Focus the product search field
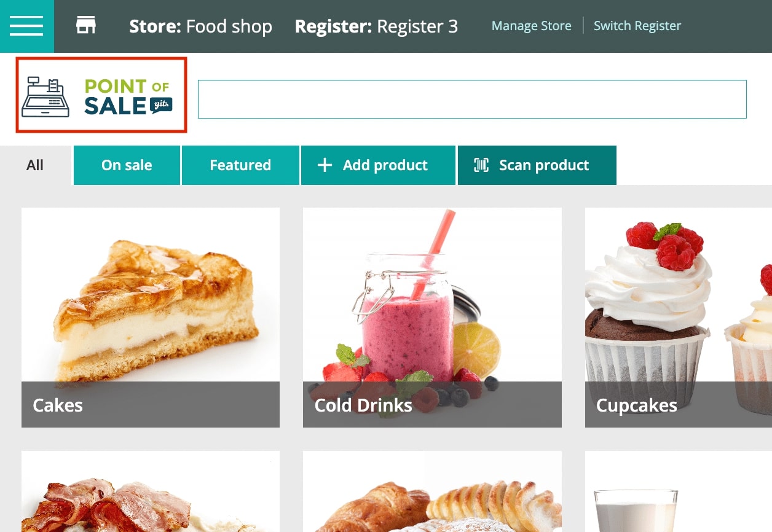This screenshot has width=772, height=532. click(x=472, y=99)
